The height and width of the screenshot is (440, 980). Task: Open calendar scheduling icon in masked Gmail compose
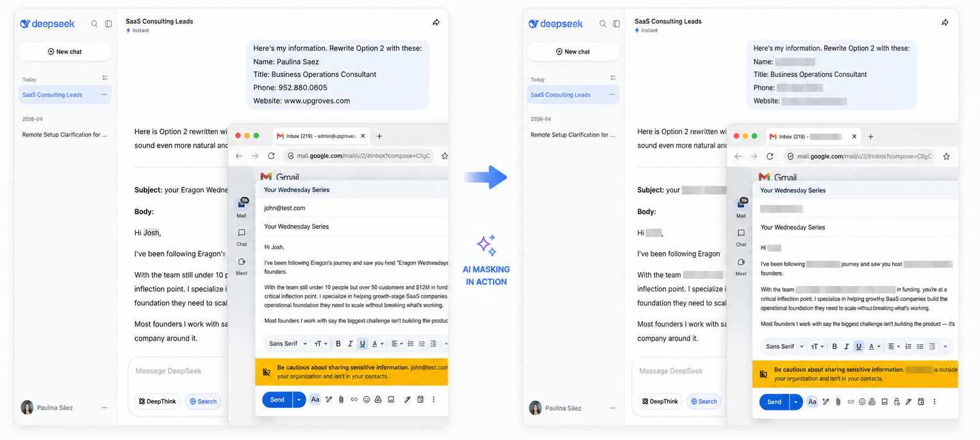pyautogui.click(x=920, y=402)
